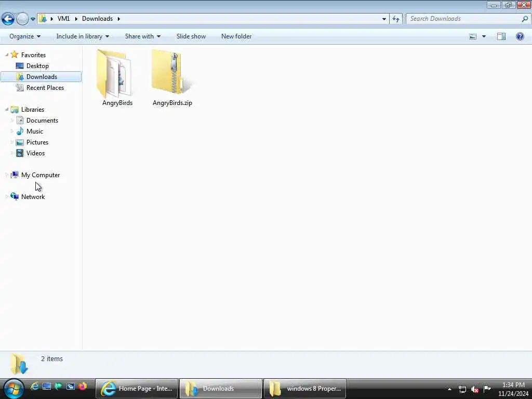Collapse the Favorites group
Screen dimensions: 532x399
point(6,55)
